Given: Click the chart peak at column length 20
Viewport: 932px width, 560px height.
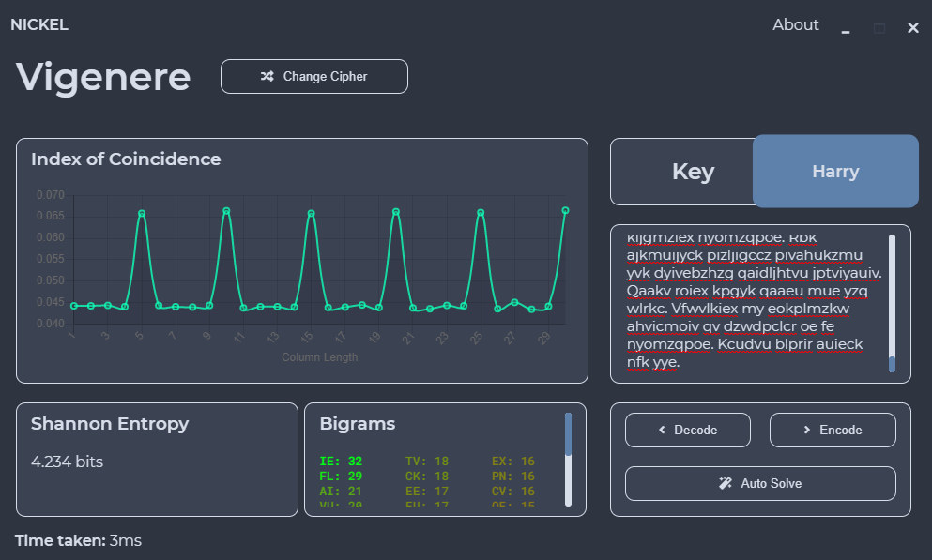Looking at the screenshot, I should [396, 211].
